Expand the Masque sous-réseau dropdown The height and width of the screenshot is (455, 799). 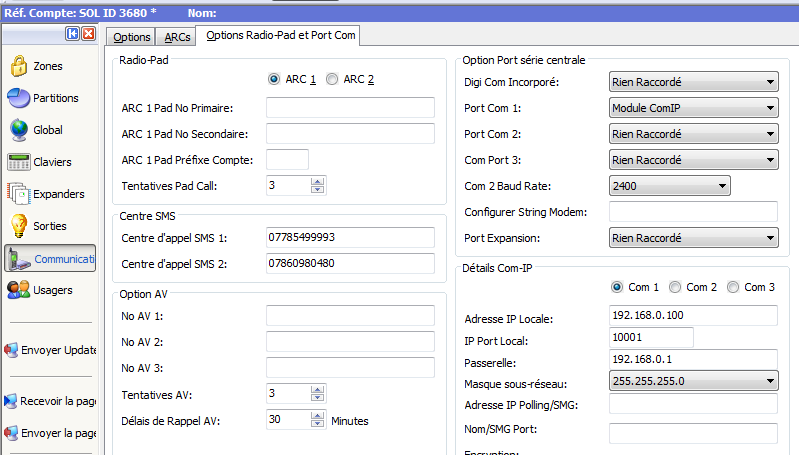[x=769, y=381]
